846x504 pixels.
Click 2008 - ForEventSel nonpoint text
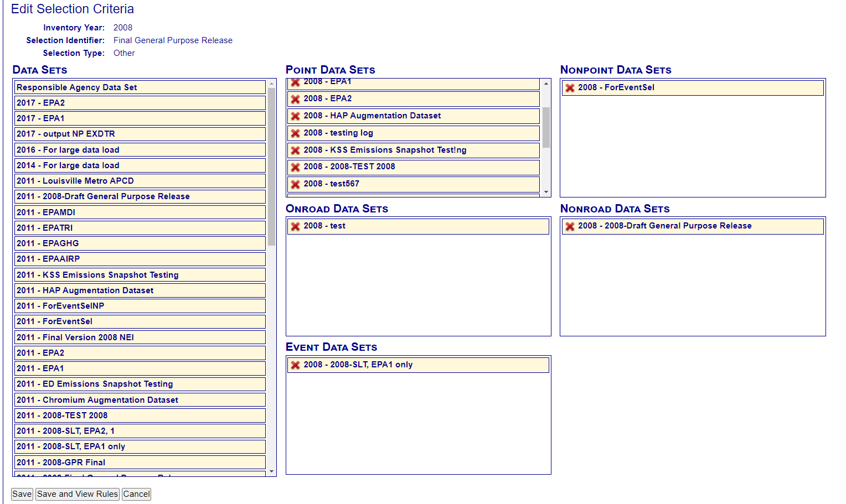pyautogui.click(x=616, y=87)
